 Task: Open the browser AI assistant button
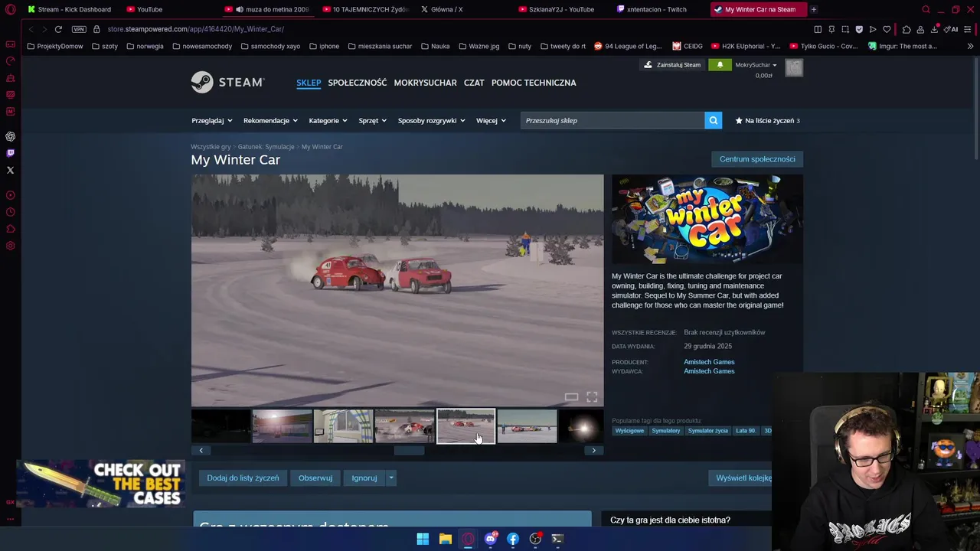click(951, 29)
